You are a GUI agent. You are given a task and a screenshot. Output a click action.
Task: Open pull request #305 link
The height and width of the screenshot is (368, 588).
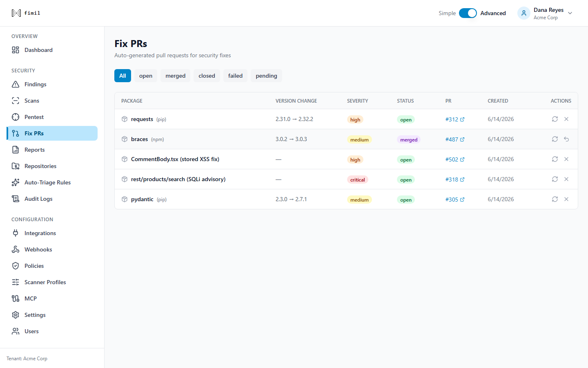(x=455, y=200)
